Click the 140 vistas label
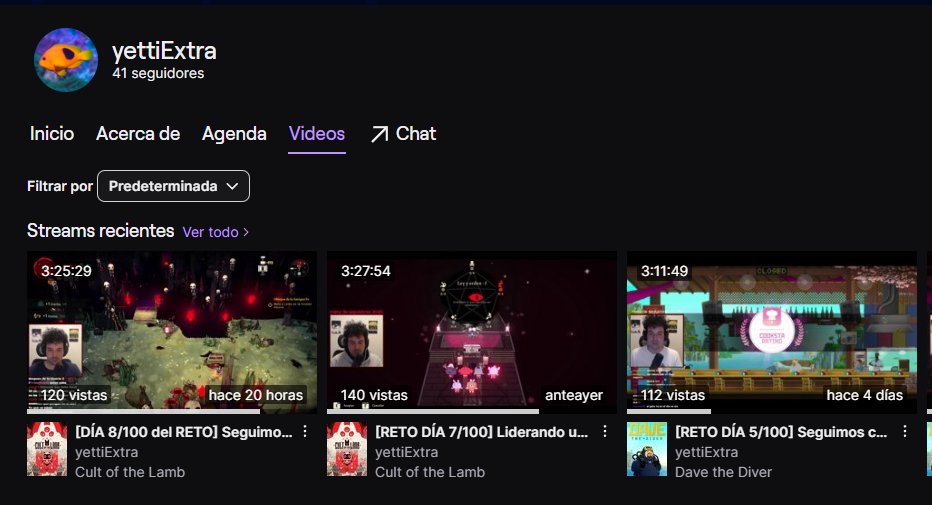Image resolution: width=932 pixels, height=505 pixels. [x=374, y=395]
